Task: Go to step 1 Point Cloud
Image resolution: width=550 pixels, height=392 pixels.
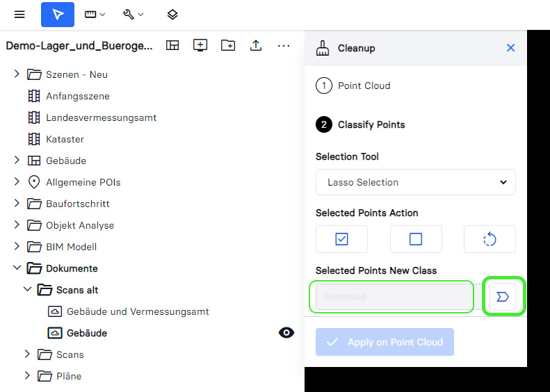Action: pos(364,85)
